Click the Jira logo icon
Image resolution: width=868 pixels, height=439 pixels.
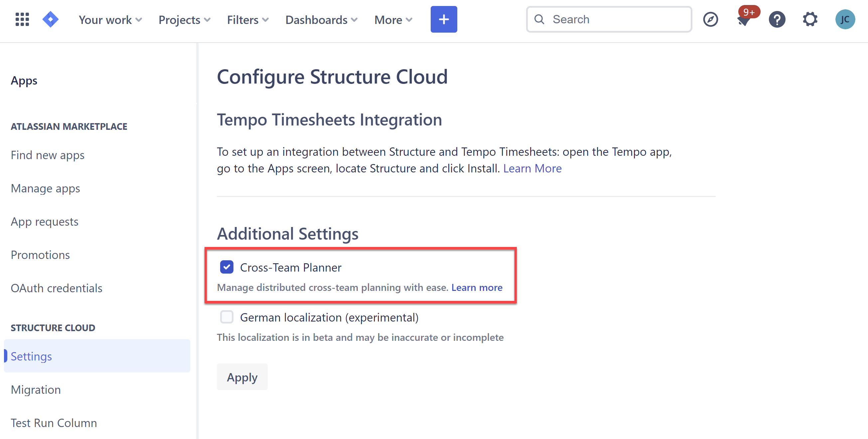tap(51, 19)
